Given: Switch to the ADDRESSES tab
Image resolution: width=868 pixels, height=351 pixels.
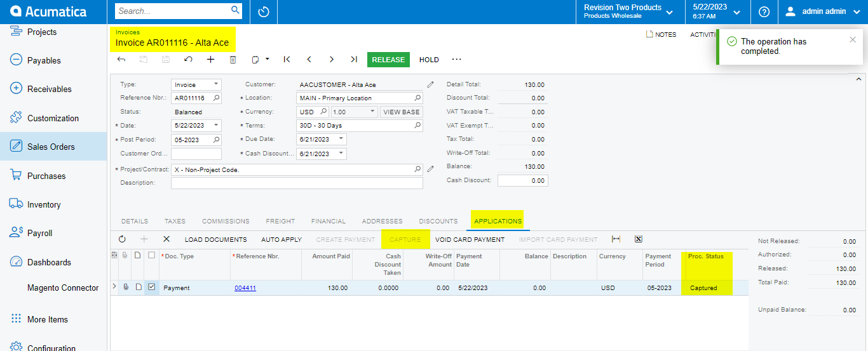Looking at the screenshot, I should pos(382,222).
